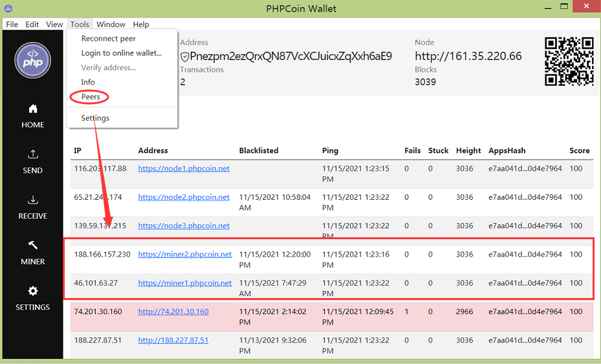601x364 pixels.
Task: Click the Ping column header
Action: click(330, 151)
